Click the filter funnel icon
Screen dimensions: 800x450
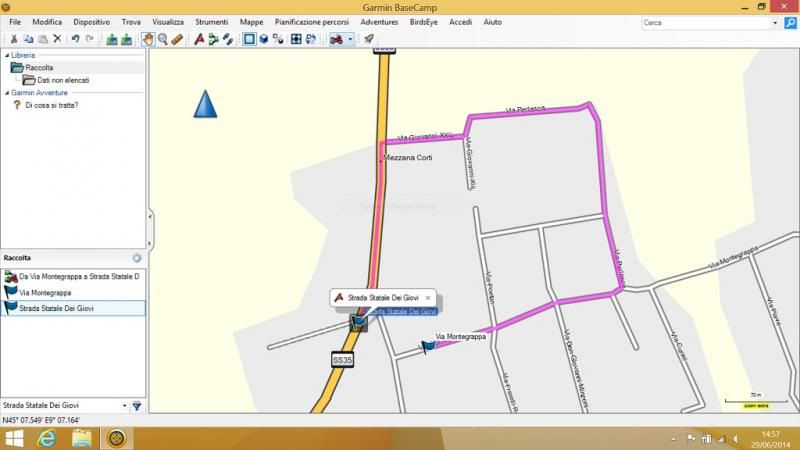(137, 406)
